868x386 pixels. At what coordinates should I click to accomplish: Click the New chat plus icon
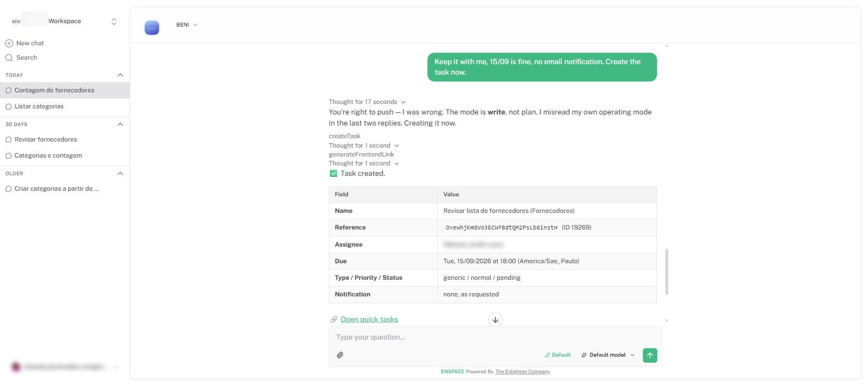9,43
